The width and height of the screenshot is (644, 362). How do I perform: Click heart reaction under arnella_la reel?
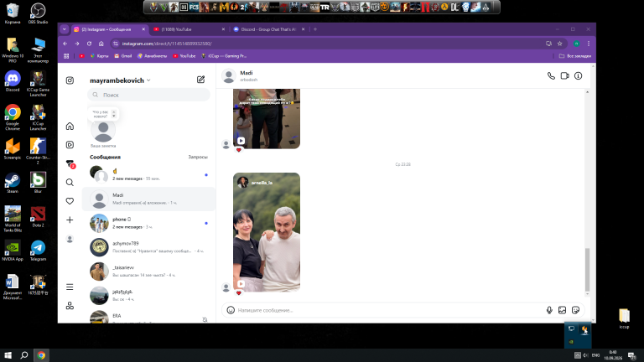[239, 293]
